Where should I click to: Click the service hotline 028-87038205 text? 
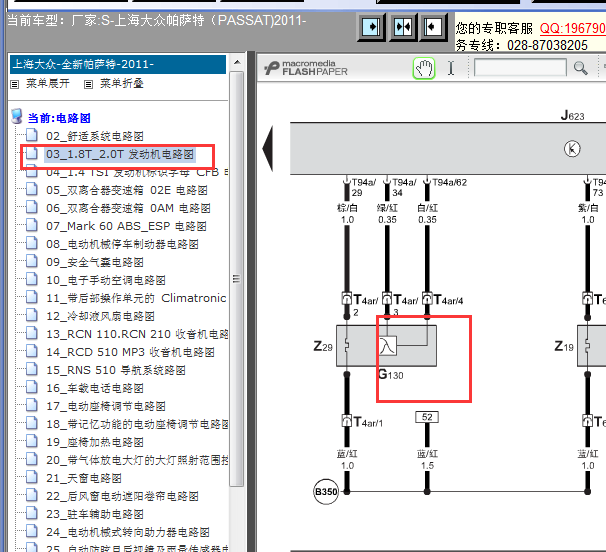click(547, 45)
